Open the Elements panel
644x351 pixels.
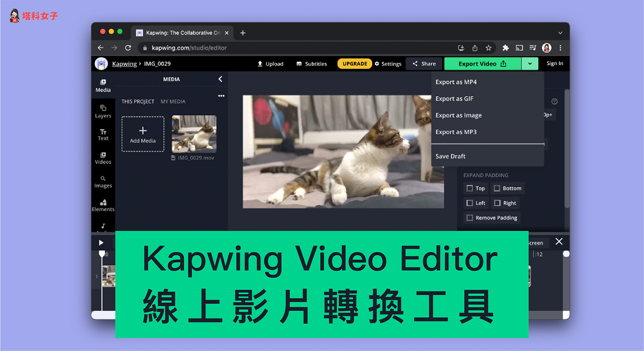pos(103,205)
